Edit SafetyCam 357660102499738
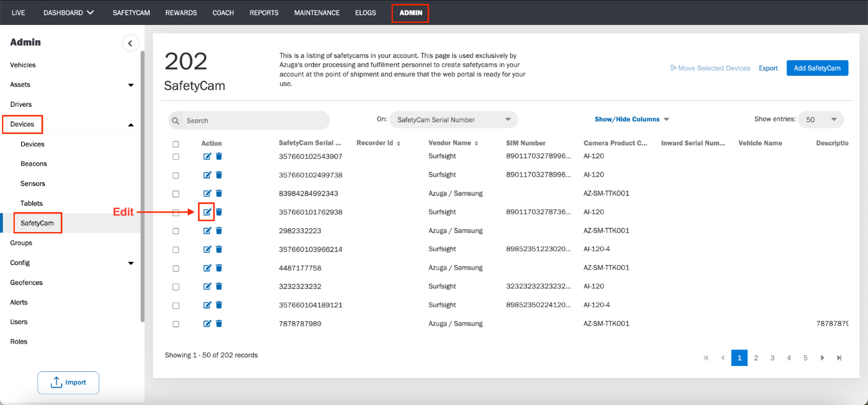The height and width of the screenshot is (405, 868). (x=207, y=175)
